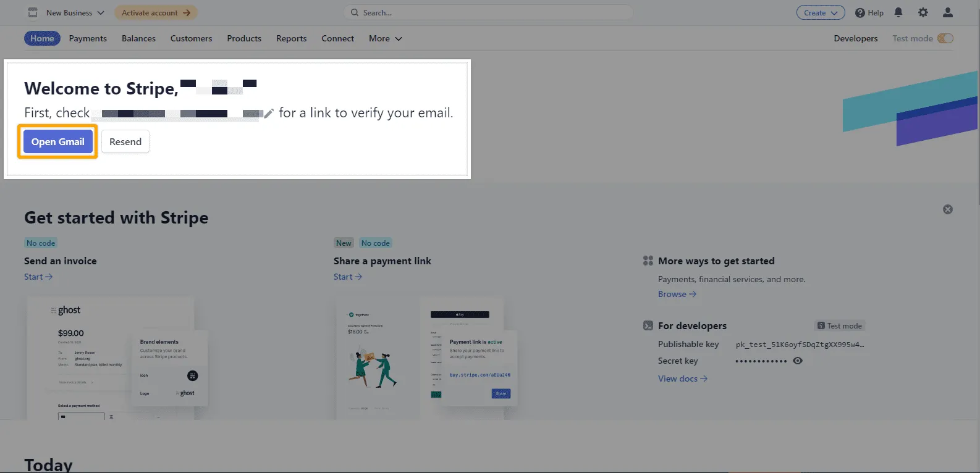This screenshot has height=473, width=980.
Task: Expand the More navigation menu
Action: 385,38
